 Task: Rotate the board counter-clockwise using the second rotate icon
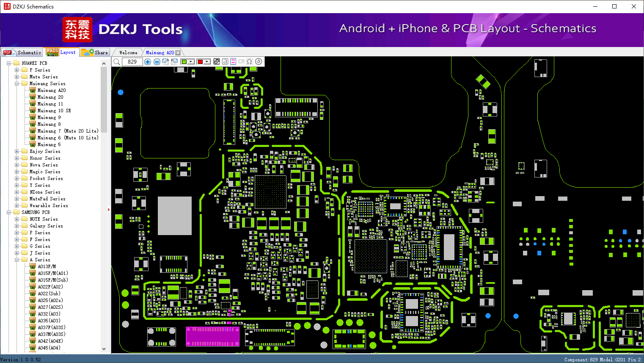[x=174, y=62]
